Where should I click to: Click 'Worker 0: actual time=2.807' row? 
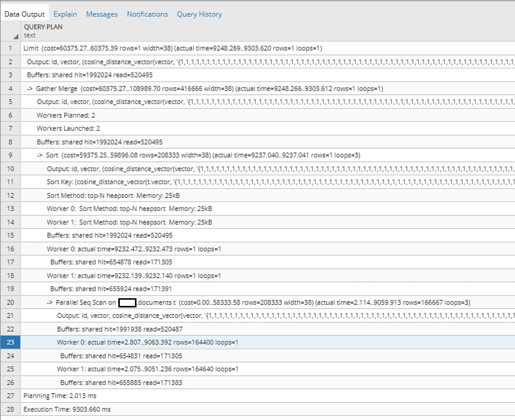148,342
